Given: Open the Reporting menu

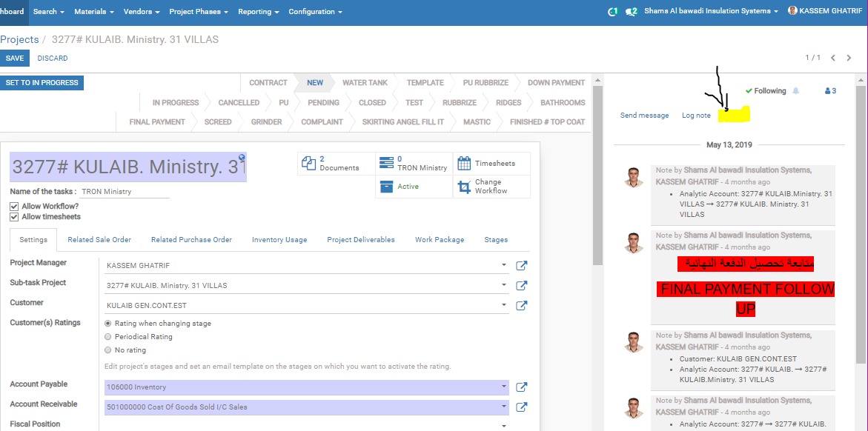Looking at the screenshot, I should (258, 12).
